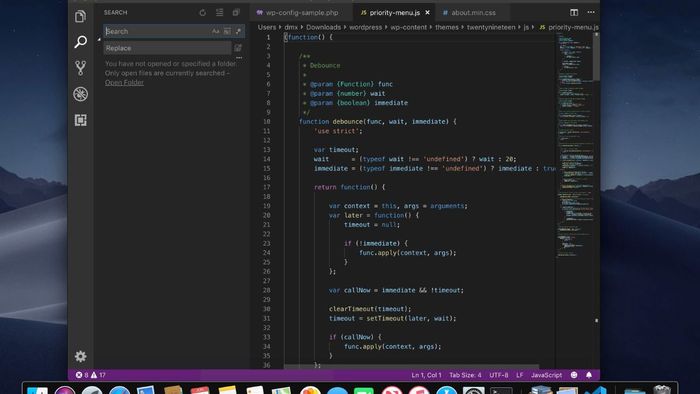Open the 'Downloads' breadcrumb dropdown
This screenshot has width=700, height=394.
[323, 27]
